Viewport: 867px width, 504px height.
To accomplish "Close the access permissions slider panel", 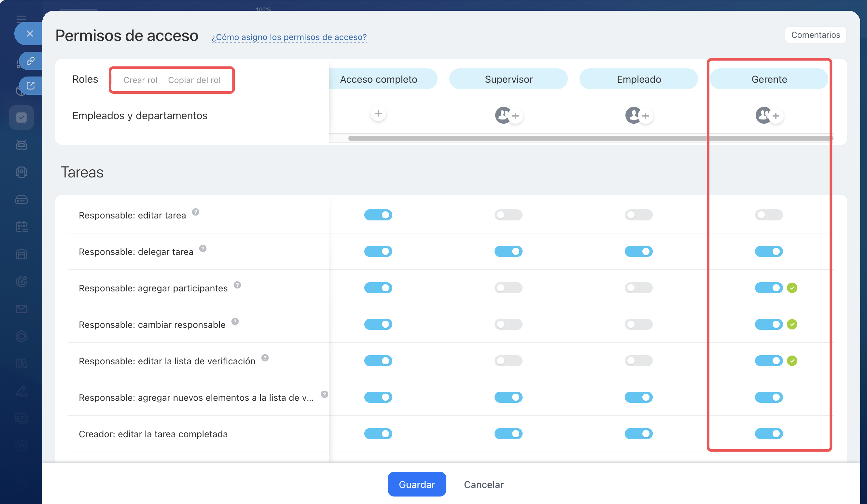I will click(x=30, y=33).
